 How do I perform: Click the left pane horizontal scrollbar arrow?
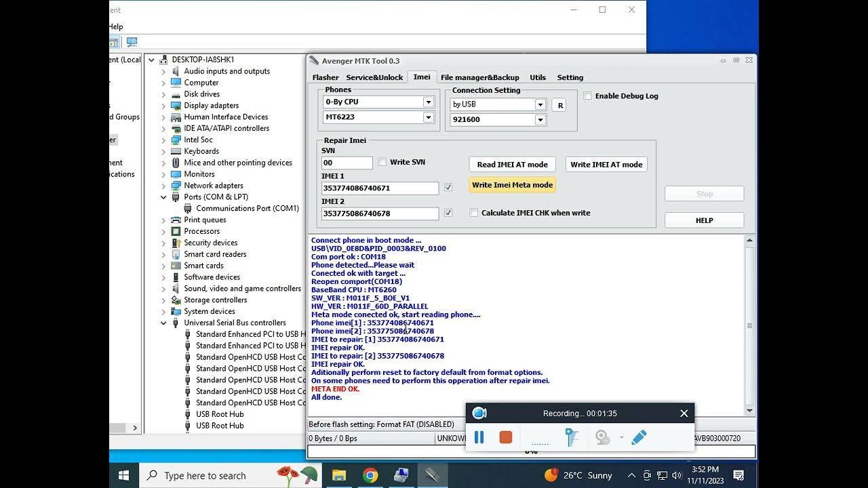tap(135, 428)
